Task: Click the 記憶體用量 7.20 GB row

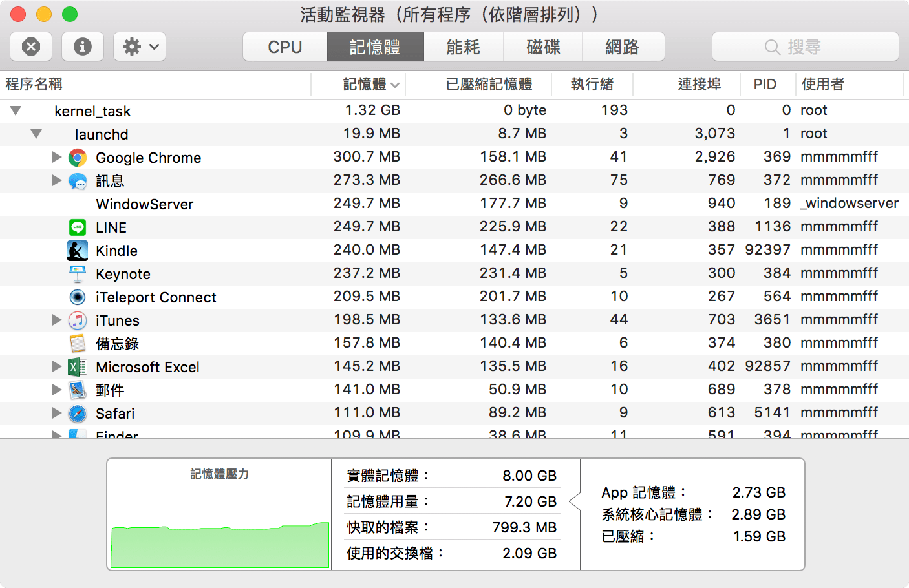Action: (452, 501)
